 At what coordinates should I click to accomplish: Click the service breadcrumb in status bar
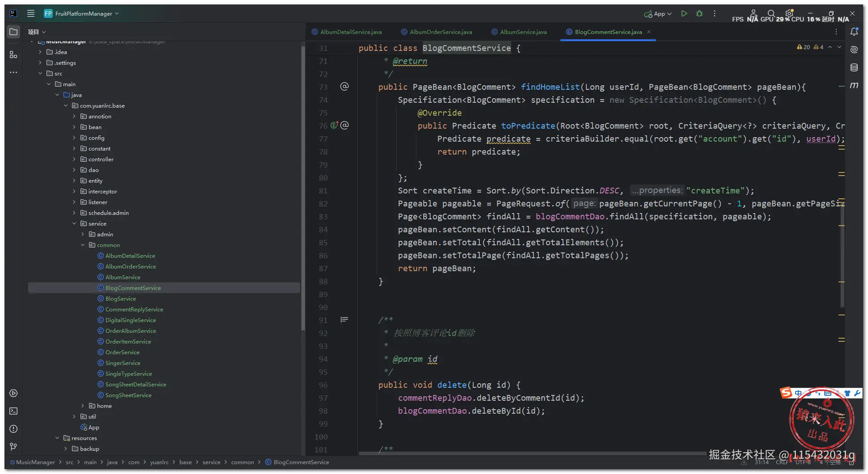coord(211,462)
